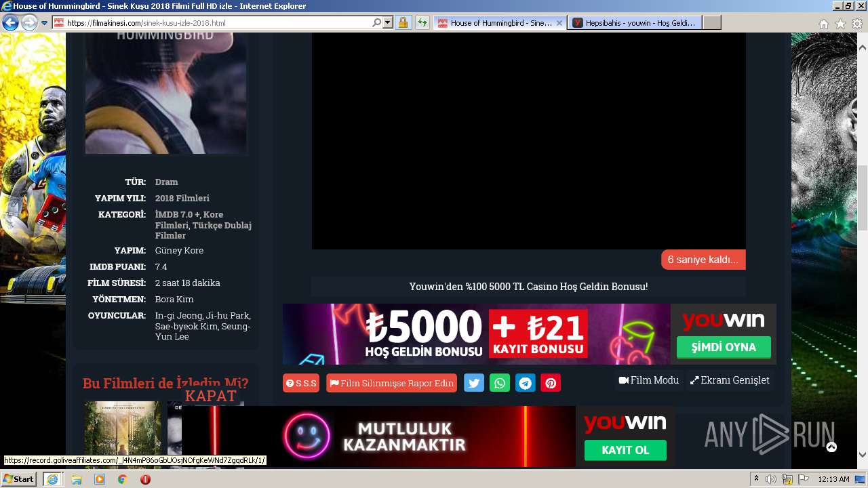Click ŞİMDİ OYNA on the youwin banner
Image resolution: width=868 pixels, height=488 pixels.
click(724, 347)
